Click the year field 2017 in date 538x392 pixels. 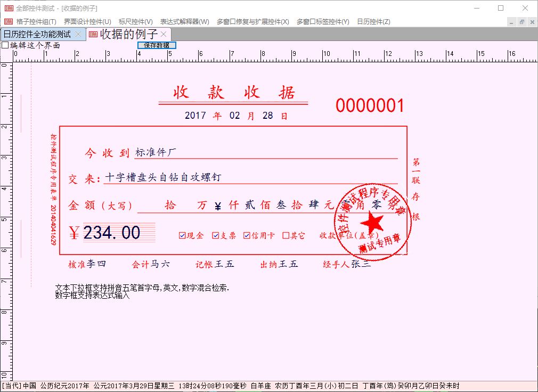(195, 115)
